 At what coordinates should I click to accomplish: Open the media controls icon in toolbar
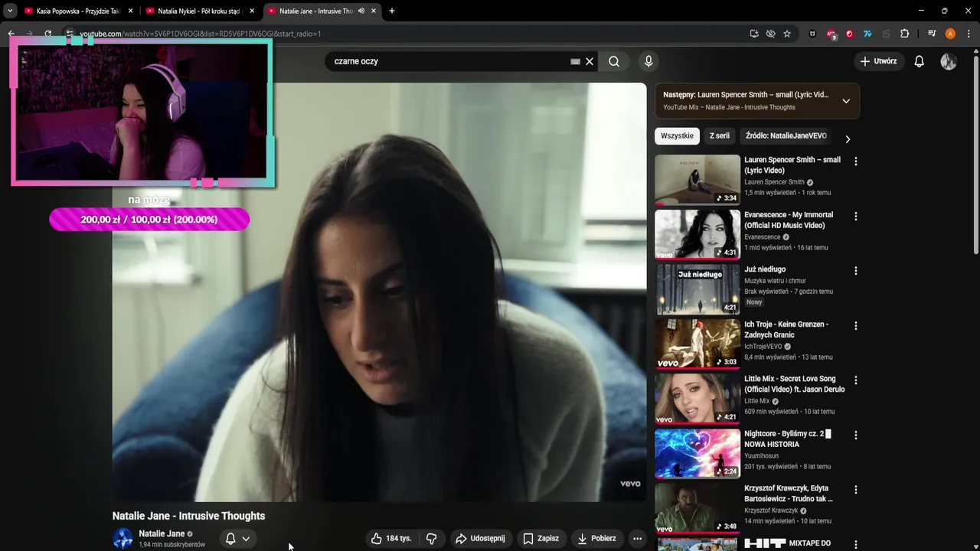point(932,34)
